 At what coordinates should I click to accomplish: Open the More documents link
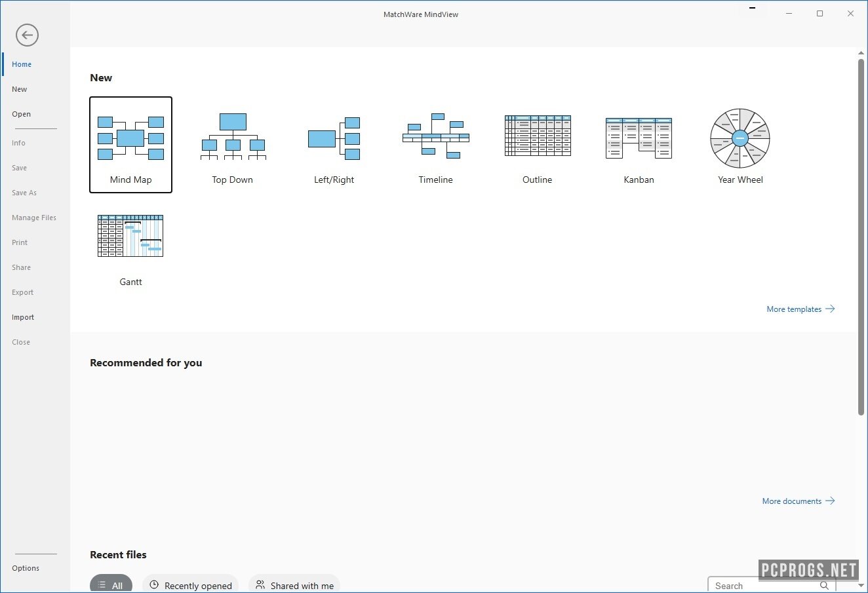tap(799, 501)
